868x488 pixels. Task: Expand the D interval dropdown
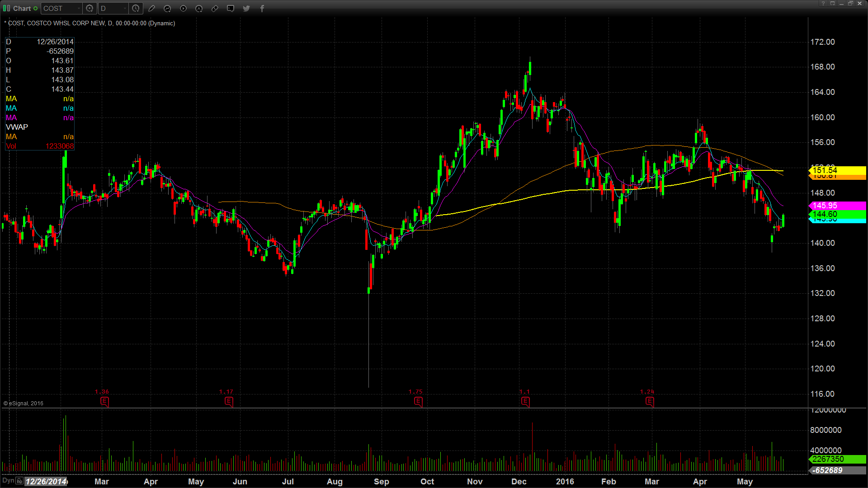pyautogui.click(x=125, y=9)
